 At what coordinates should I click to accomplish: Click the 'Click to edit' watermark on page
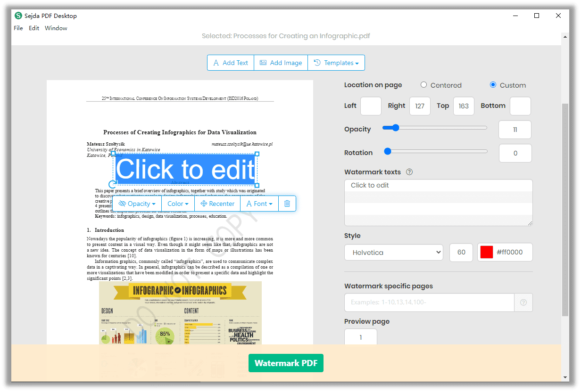point(185,169)
